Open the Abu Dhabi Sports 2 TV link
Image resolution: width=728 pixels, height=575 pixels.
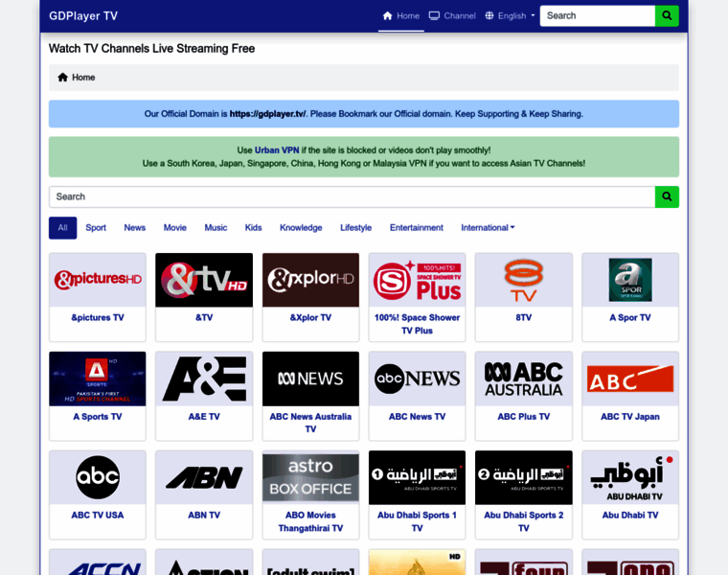[524, 521]
